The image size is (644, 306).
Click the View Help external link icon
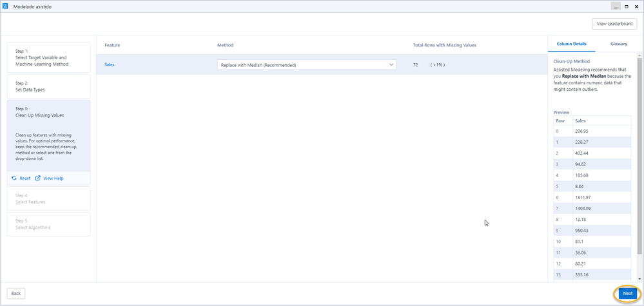[38, 178]
